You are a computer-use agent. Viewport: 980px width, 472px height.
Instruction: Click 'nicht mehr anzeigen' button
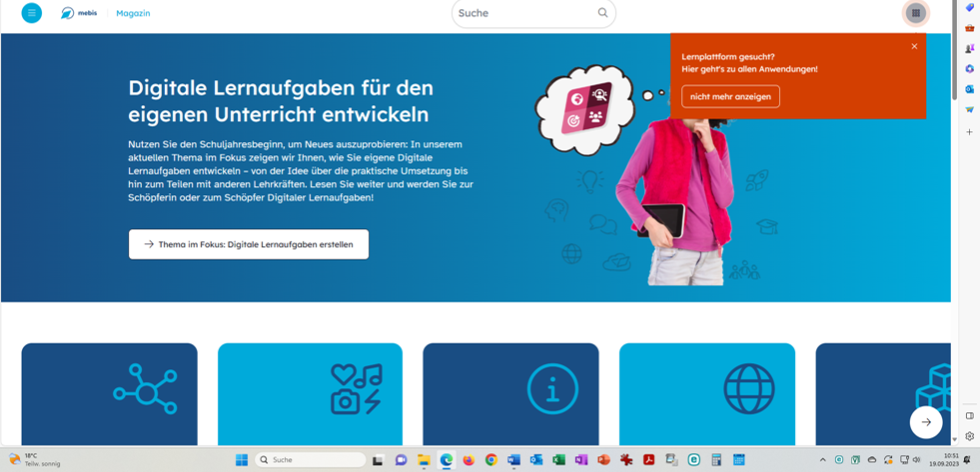[730, 96]
